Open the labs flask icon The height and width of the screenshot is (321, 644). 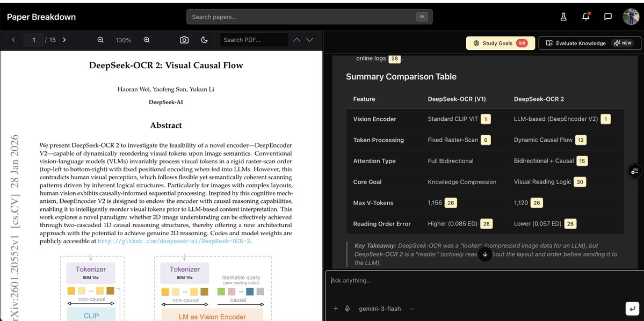tap(563, 17)
